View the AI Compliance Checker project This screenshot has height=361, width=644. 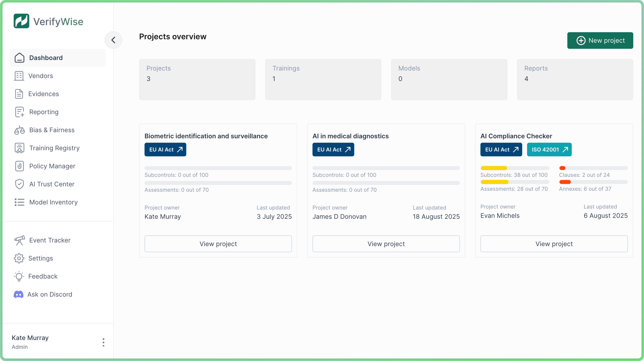554,244
